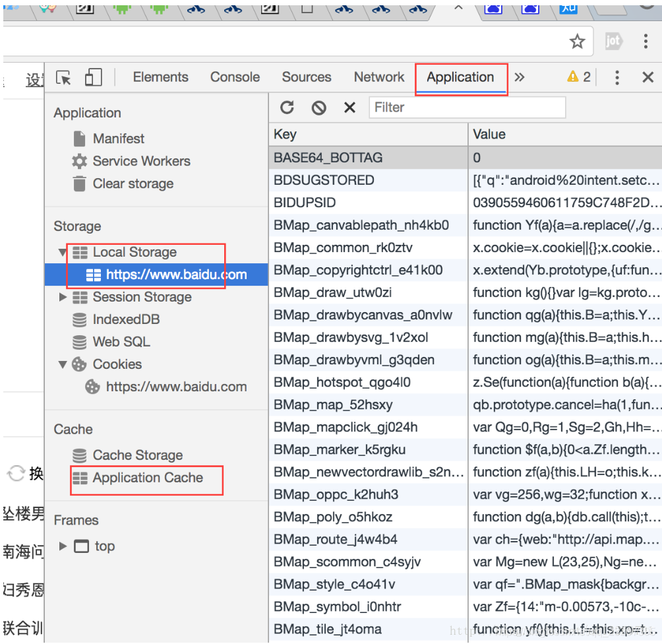662x644 pixels.
Task: Show more DevTools tabs via double chevron
Action: (x=520, y=77)
